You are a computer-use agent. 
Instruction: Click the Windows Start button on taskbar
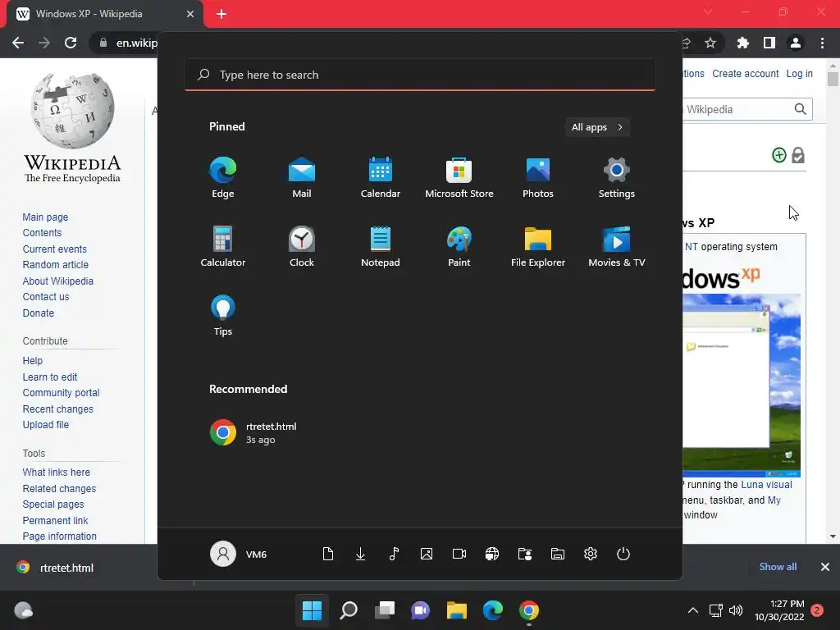pos(312,610)
